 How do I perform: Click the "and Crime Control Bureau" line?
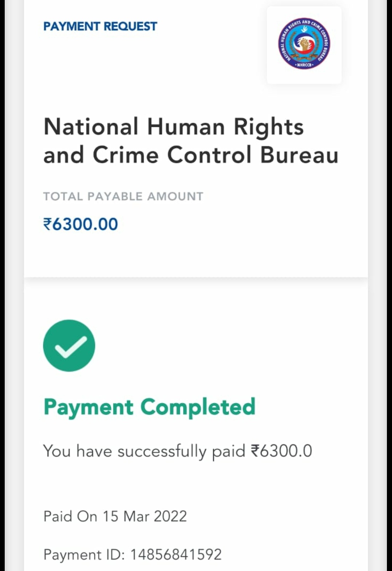coord(191,155)
